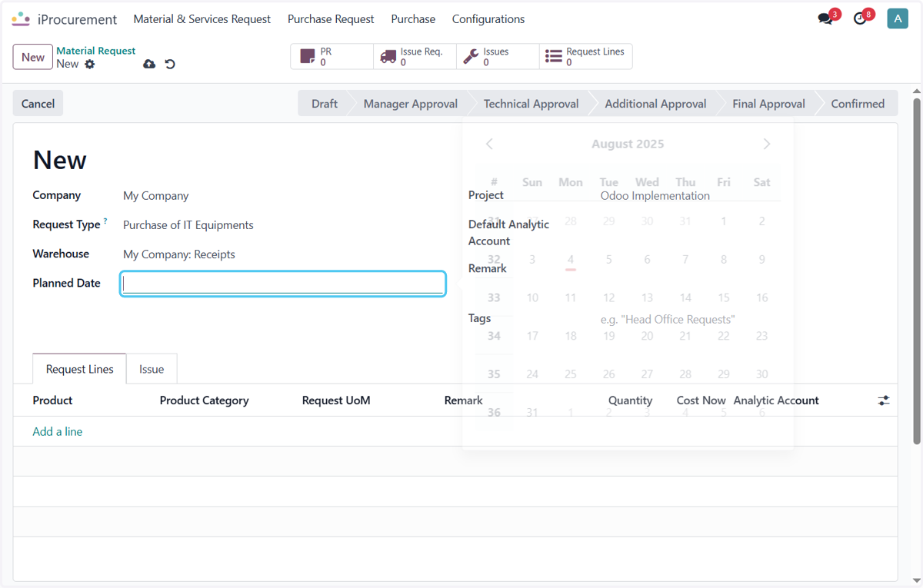Select the Final Approval stage

tap(768, 104)
